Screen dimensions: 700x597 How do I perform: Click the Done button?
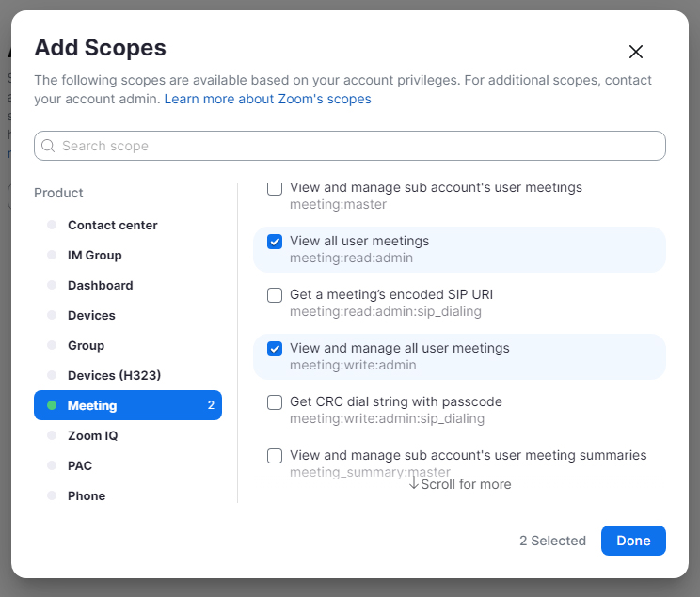(x=633, y=541)
